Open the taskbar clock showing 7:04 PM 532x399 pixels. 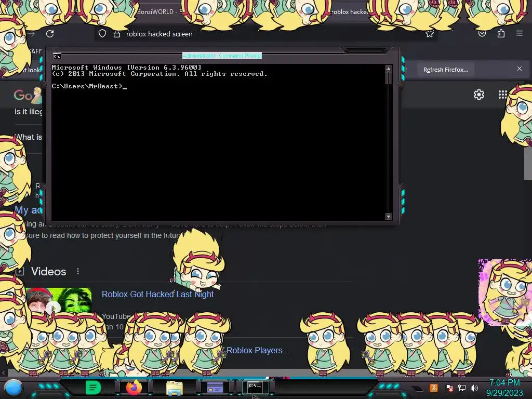tap(504, 388)
